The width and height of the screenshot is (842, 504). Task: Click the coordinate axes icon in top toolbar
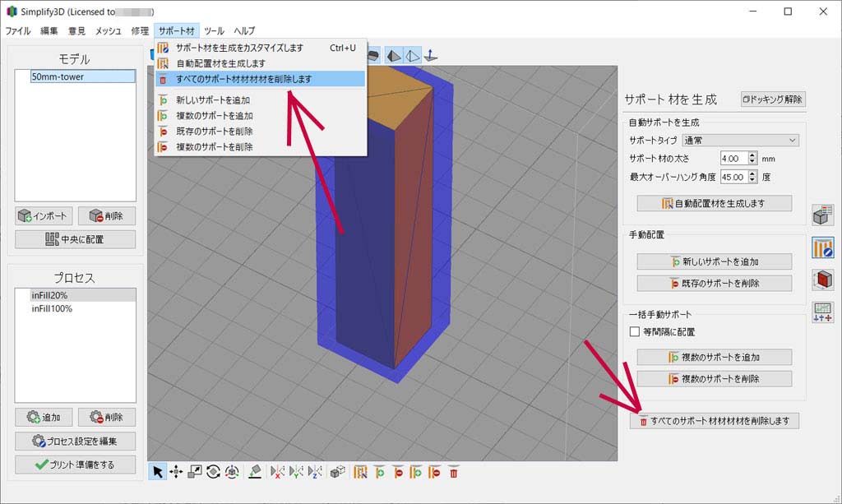431,56
